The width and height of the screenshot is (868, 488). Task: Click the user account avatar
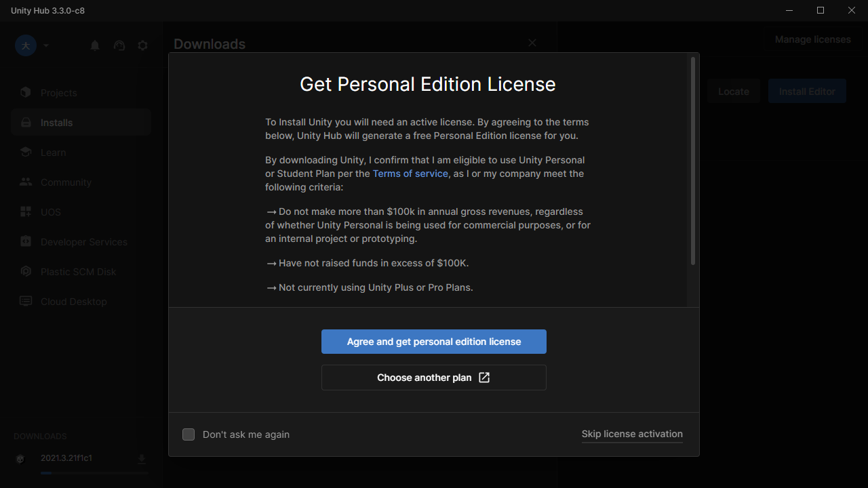26,45
